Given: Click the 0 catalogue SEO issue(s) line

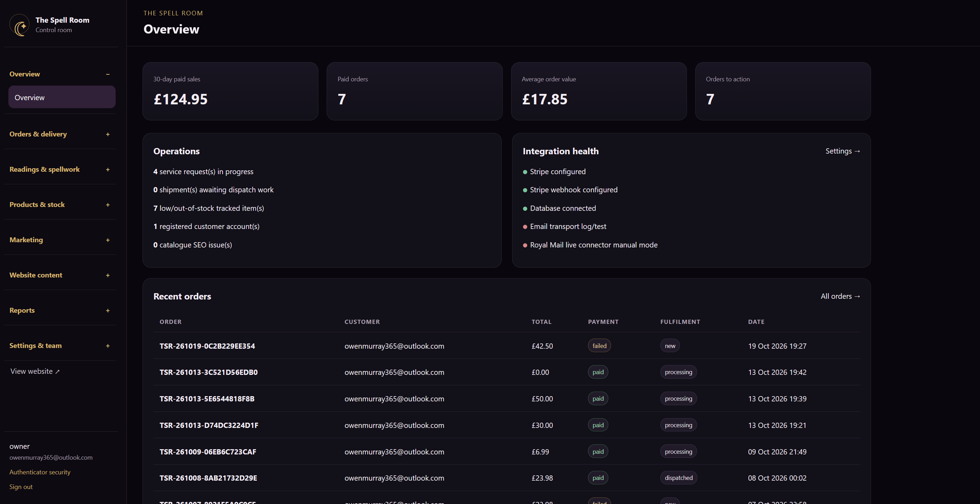Looking at the screenshot, I should [193, 245].
